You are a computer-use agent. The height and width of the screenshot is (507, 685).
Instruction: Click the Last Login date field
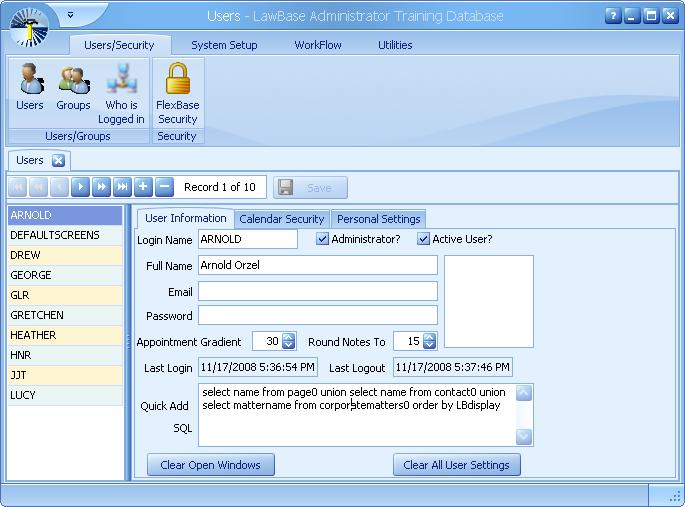(x=258, y=367)
